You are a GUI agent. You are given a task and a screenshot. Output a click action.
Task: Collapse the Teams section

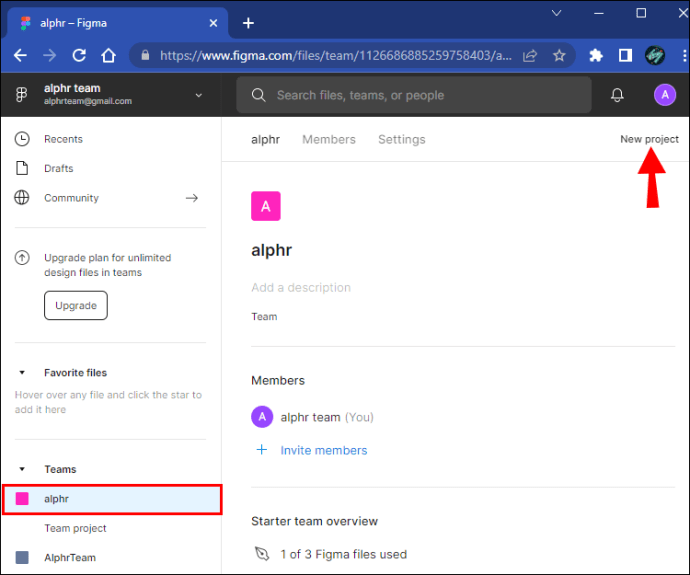pos(22,469)
